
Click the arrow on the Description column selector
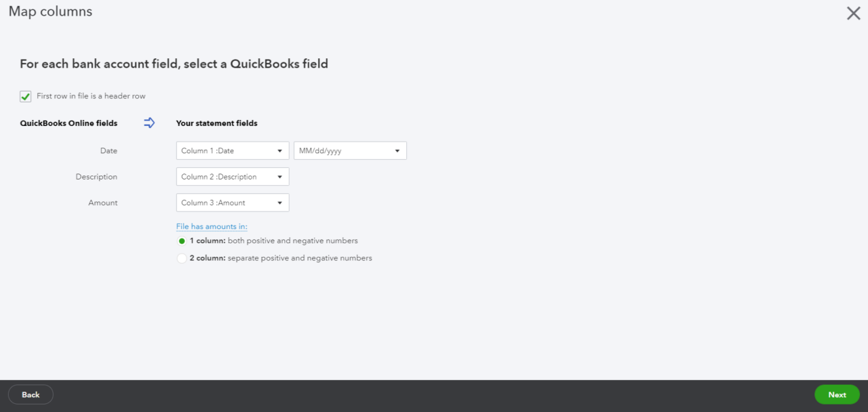tap(279, 178)
